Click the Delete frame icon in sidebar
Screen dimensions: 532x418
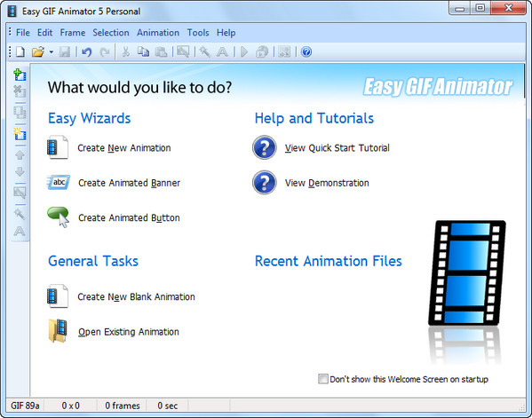coord(20,91)
